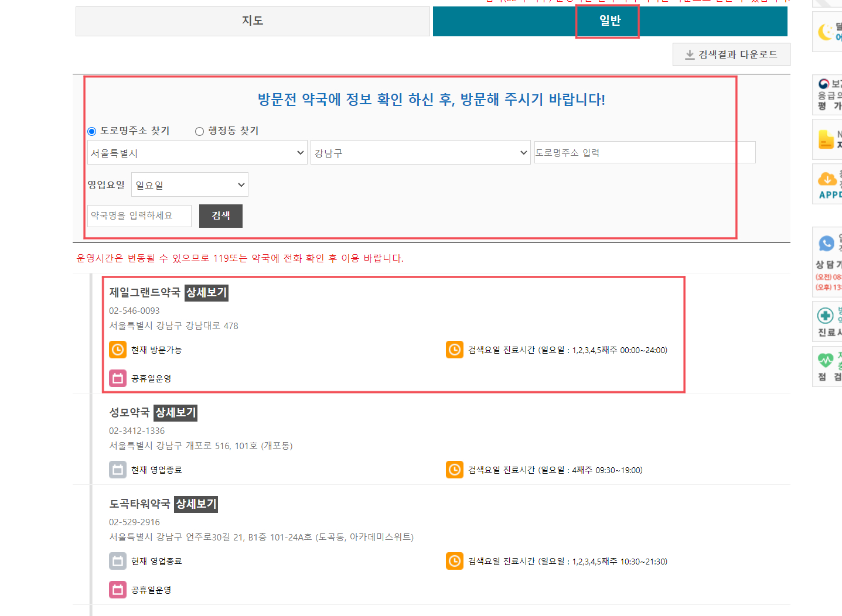Click phone number 02-546-0093

[x=134, y=311]
